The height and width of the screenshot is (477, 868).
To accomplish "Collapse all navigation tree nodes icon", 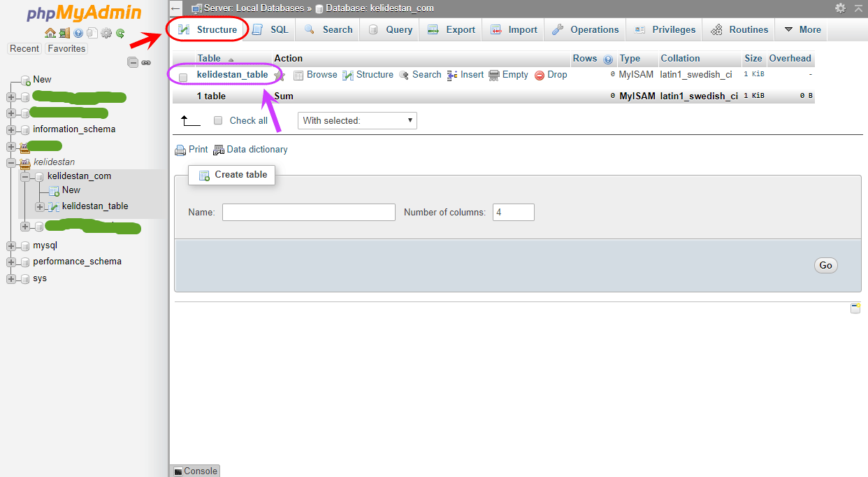I will pos(133,62).
